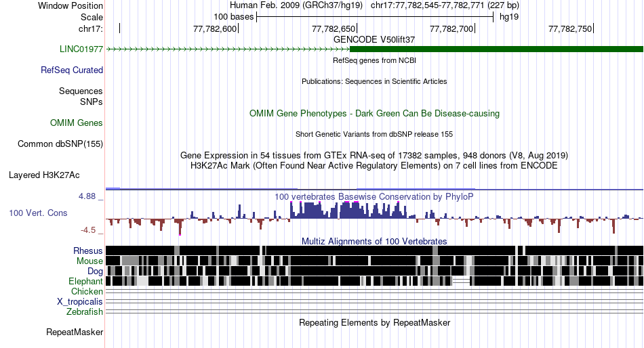The image size is (644, 348).
Task: Click the 77,782,600 ruler position
Action: click(x=215, y=28)
